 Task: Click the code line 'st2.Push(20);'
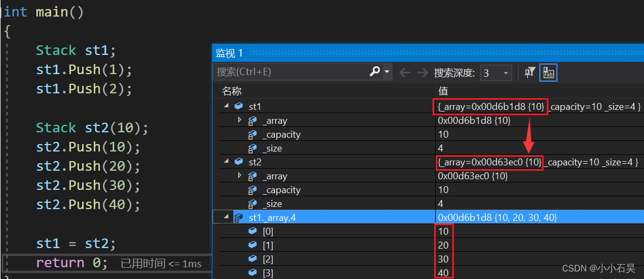point(88,166)
